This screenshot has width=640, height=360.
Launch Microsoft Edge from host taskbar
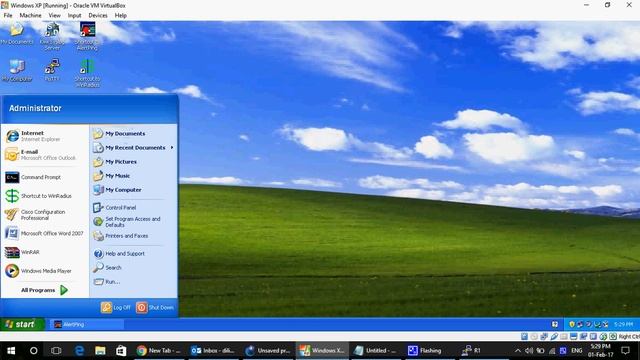(79, 351)
